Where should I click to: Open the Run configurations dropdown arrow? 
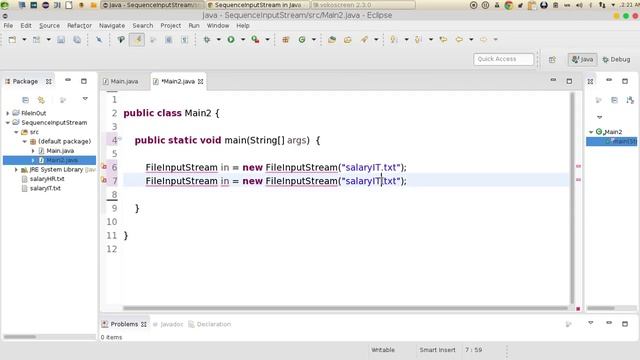point(243,40)
